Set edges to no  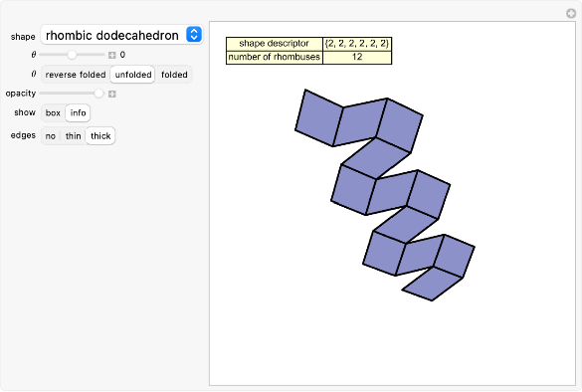51,136
